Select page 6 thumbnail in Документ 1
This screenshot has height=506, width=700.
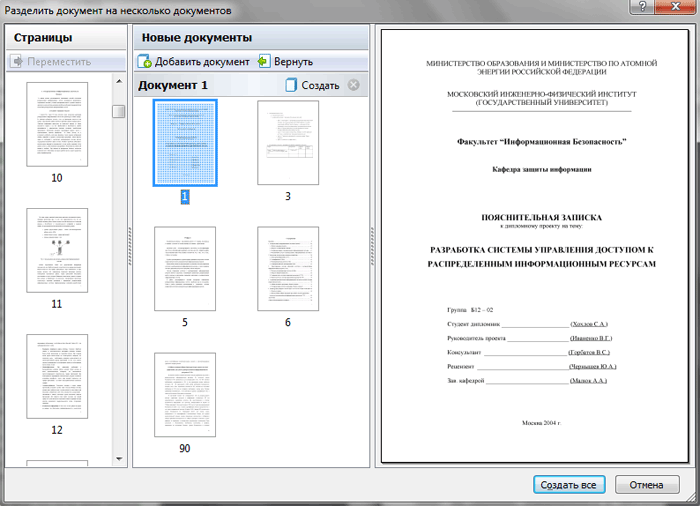pos(288,268)
